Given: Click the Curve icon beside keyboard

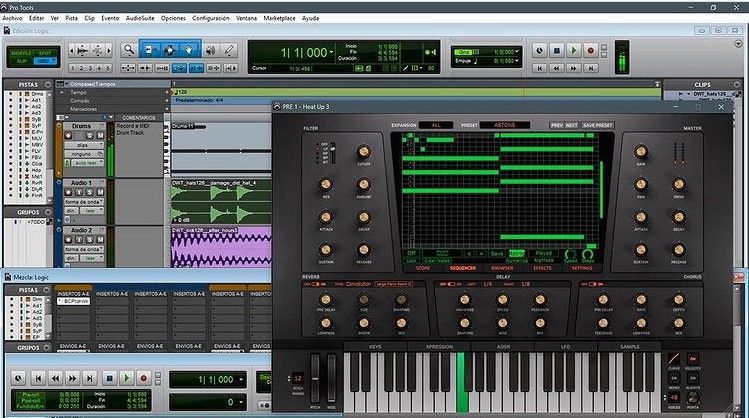Looking at the screenshot, I should 674,359.
